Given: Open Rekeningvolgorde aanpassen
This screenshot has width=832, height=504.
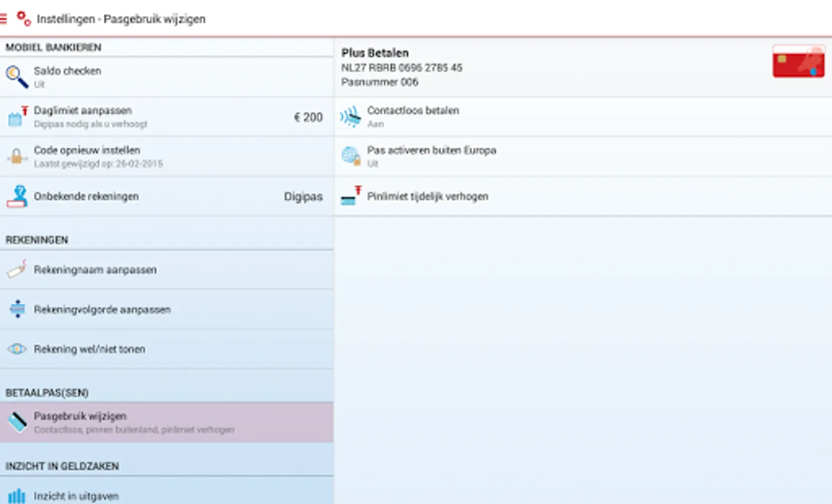Looking at the screenshot, I should (167, 309).
